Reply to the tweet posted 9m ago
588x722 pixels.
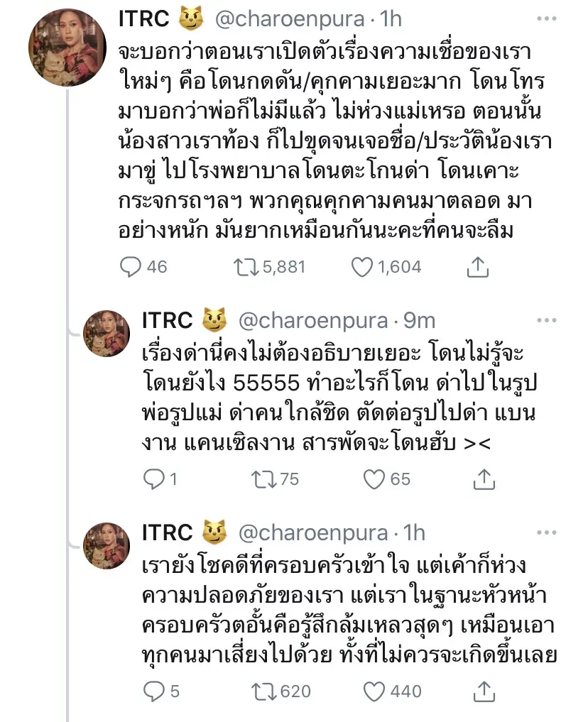(x=153, y=479)
